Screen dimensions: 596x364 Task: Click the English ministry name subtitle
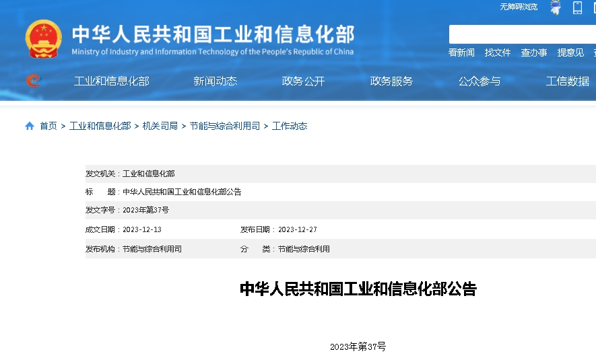click(x=213, y=52)
